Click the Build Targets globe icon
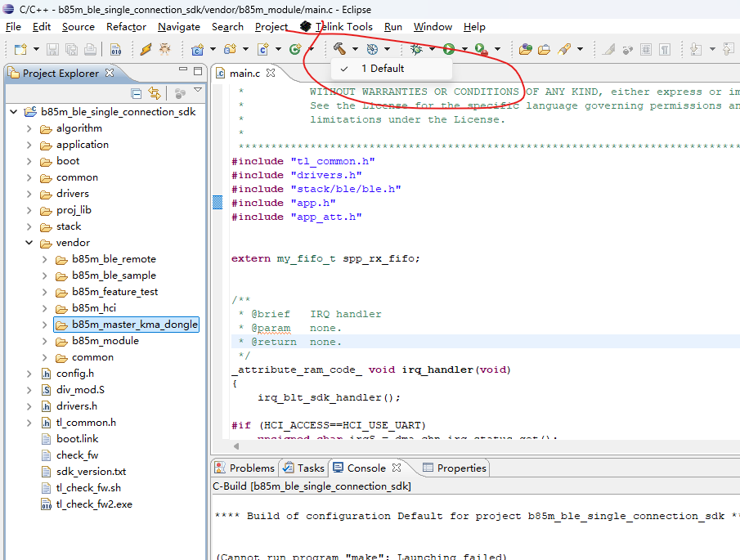740x560 pixels. (x=372, y=49)
